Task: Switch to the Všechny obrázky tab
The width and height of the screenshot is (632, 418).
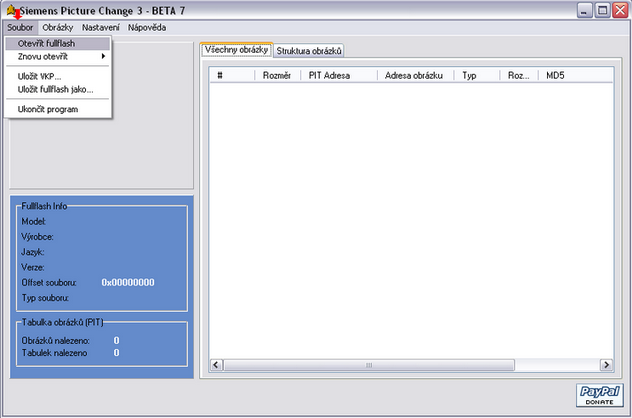Action: [237, 50]
